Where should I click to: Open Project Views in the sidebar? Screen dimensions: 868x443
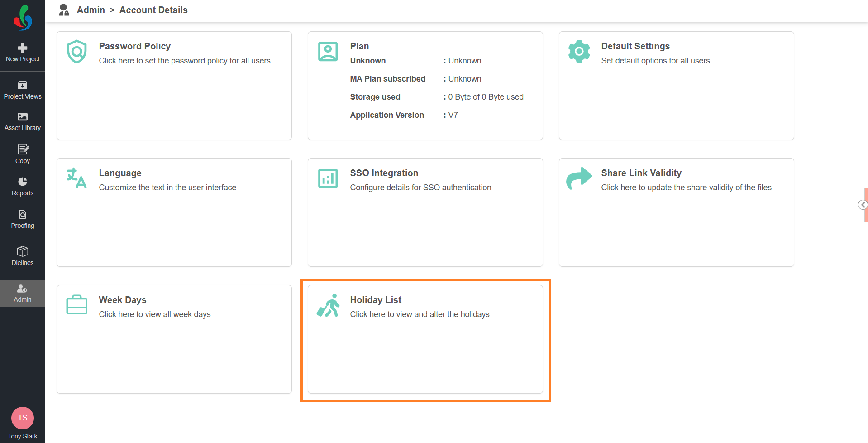point(23,91)
